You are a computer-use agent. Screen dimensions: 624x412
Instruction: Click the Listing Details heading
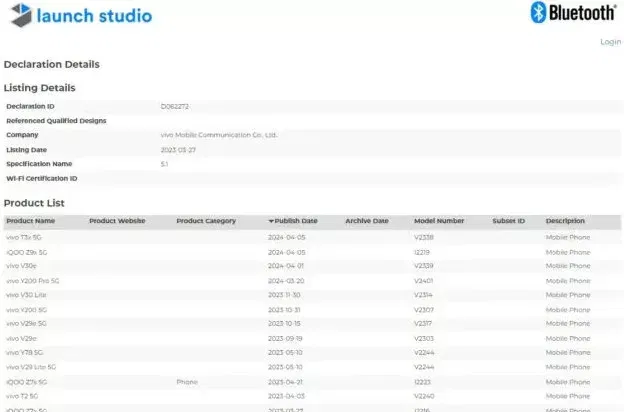click(x=39, y=88)
